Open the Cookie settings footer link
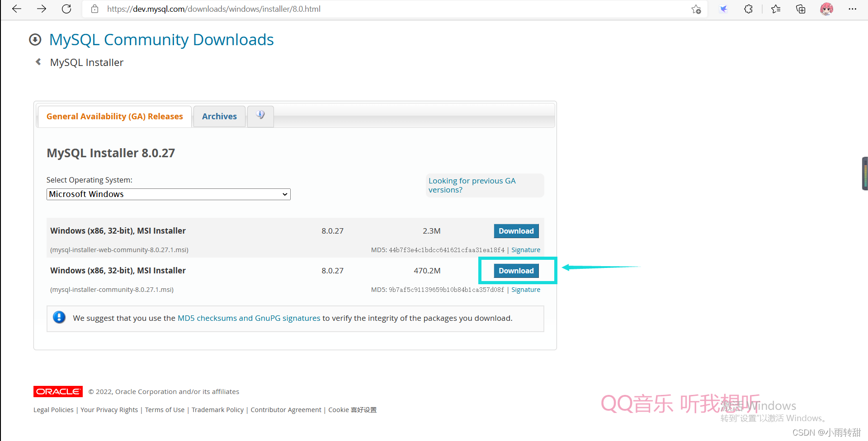The image size is (868, 441). pos(352,410)
